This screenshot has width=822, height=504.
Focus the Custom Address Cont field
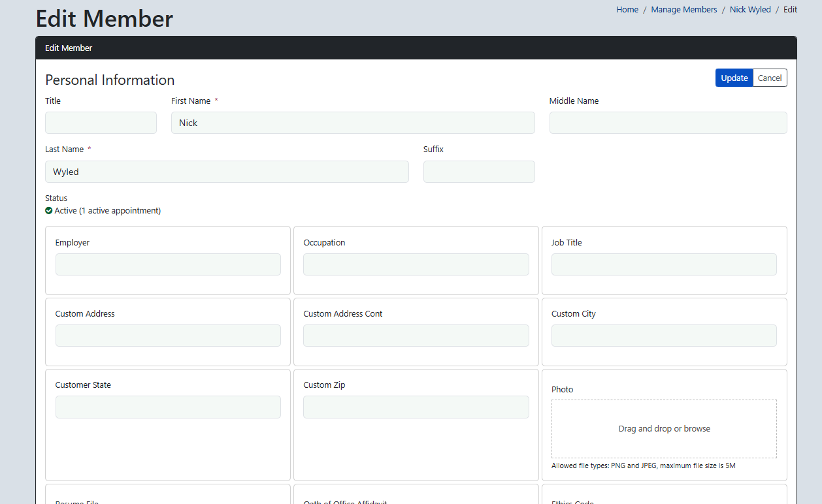[416, 336]
